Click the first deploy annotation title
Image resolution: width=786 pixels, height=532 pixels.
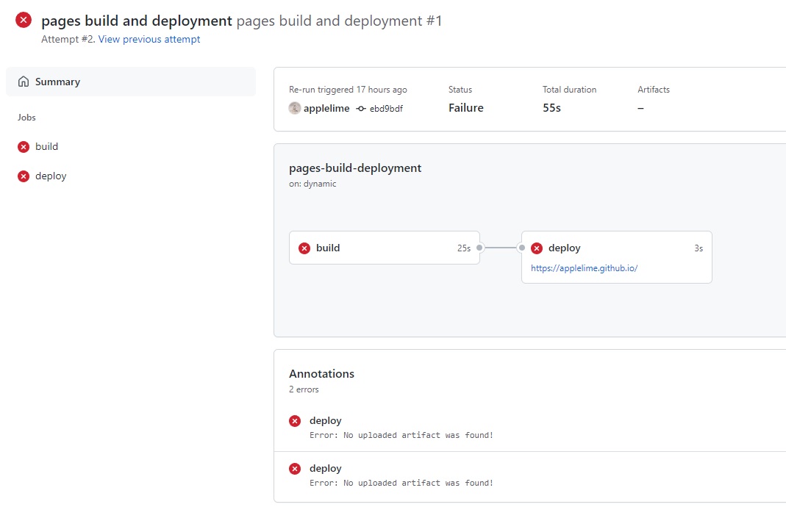tap(325, 421)
